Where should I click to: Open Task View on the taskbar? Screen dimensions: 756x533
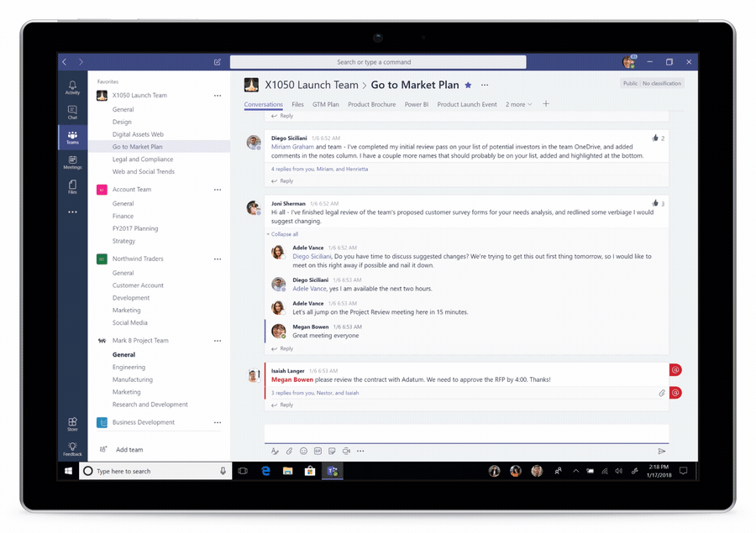(243, 471)
